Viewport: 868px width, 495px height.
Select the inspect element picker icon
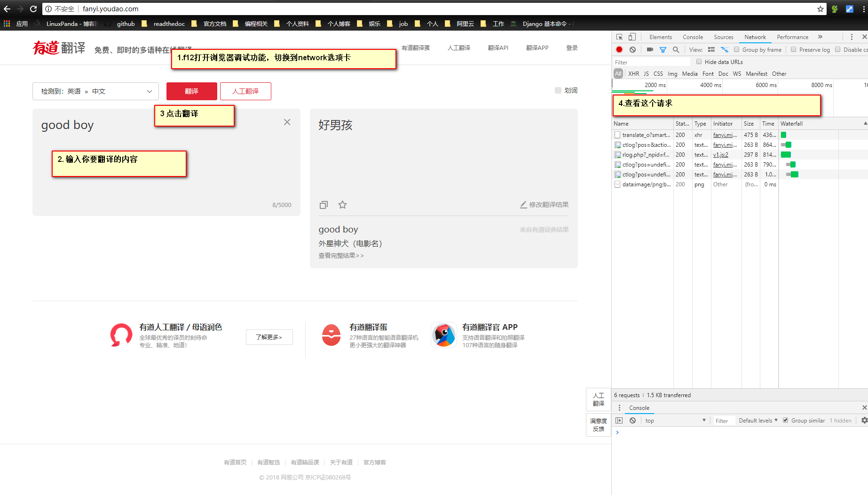pos(619,37)
